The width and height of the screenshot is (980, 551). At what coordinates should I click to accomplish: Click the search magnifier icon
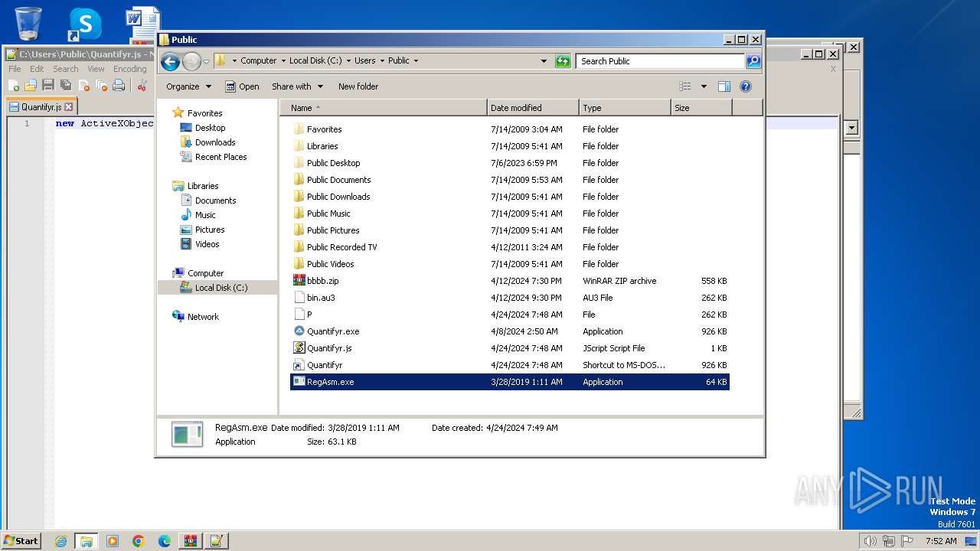coord(753,61)
